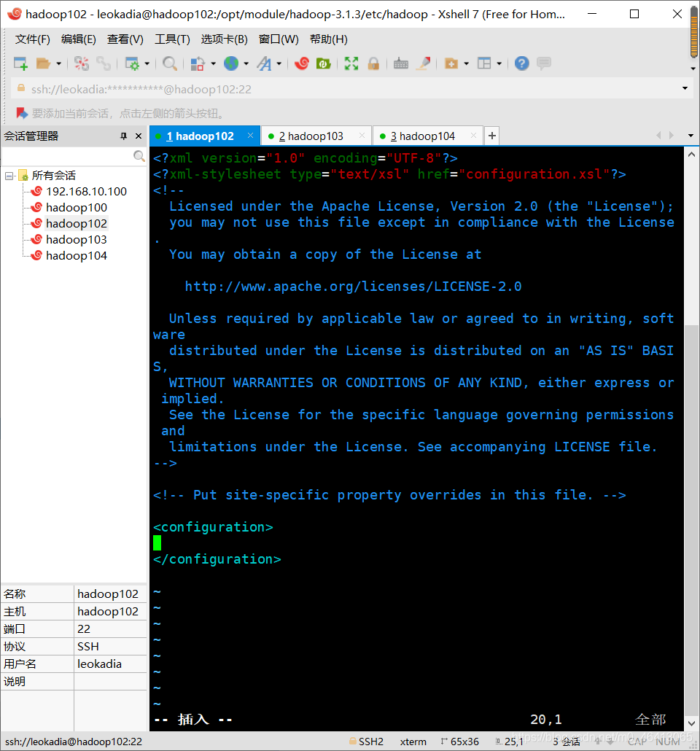Open the 文件(F) menu
The image size is (700, 751).
coord(33,39)
